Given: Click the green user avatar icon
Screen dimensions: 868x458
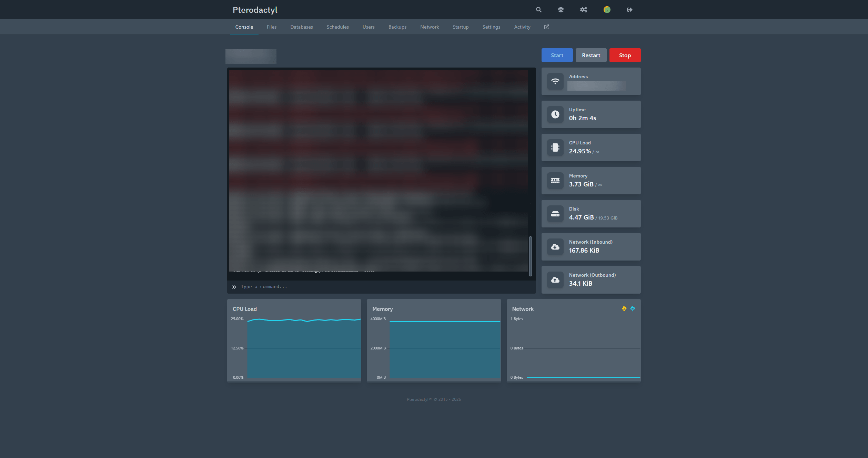Looking at the screenshot, I should point(607,10).
